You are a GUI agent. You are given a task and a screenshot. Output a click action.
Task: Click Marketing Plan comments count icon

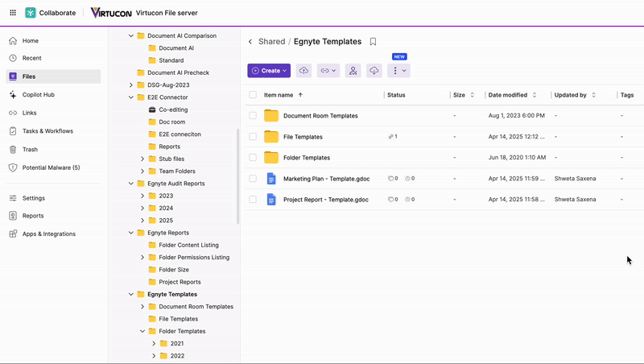[x=393, y=178]
